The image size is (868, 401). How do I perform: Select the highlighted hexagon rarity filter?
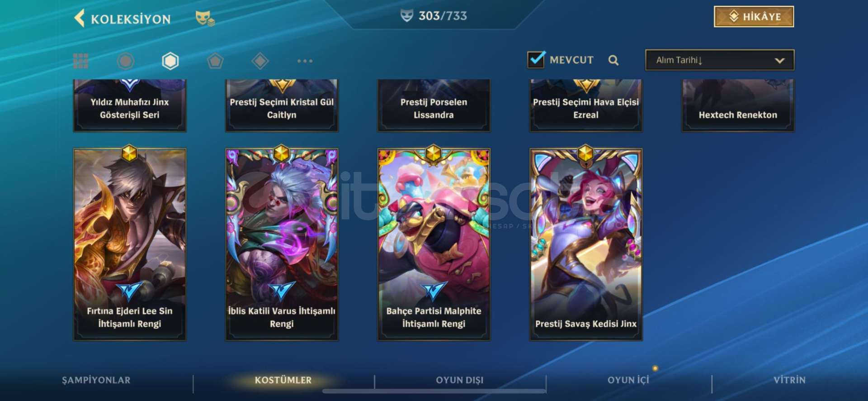(170, 61)
